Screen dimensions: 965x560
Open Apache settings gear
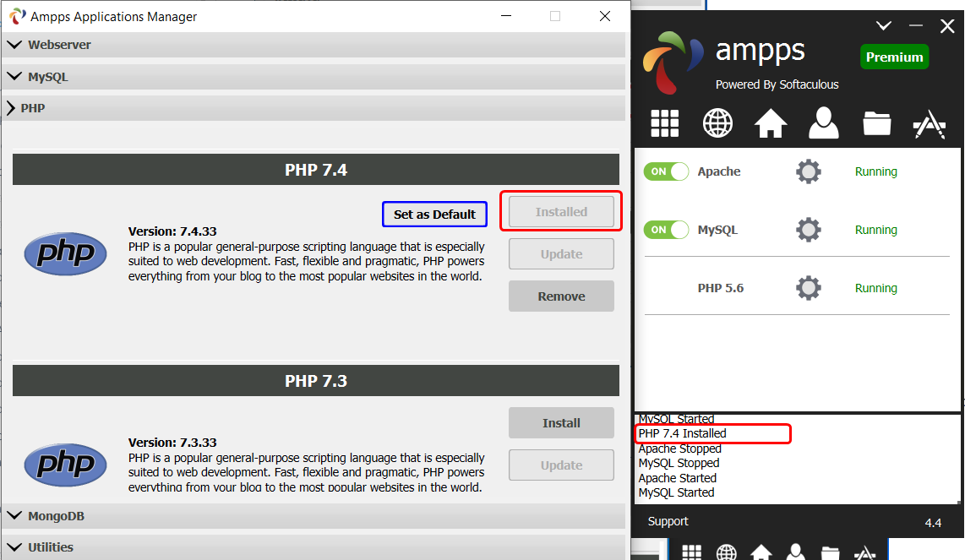tap(809, 171)
